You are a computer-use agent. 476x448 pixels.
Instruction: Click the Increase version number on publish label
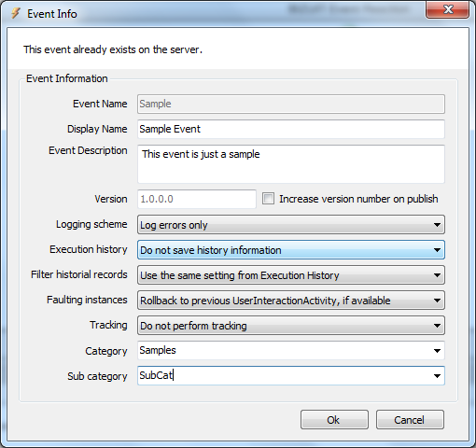coord(358,199)
